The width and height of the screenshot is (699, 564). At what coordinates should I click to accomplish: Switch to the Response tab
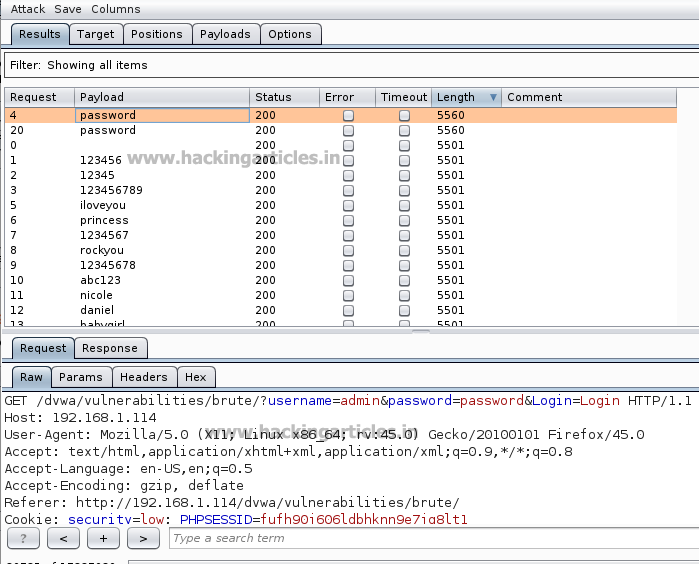(x=110, y=348)
